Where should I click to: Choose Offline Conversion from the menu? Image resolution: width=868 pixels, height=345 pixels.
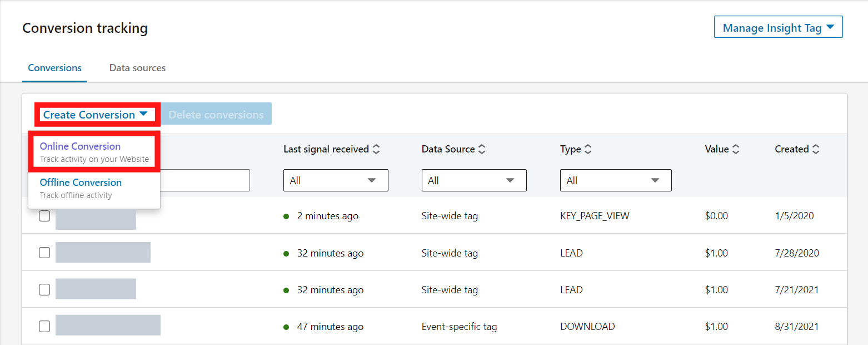[94, 188]
